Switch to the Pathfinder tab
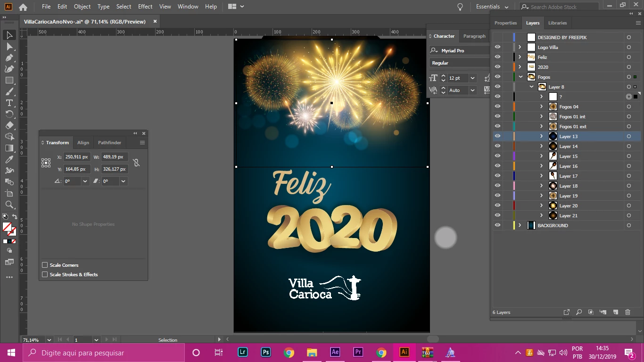Viewport: 644px width, 362px height. pyautogui.click(x=109, y=142)
